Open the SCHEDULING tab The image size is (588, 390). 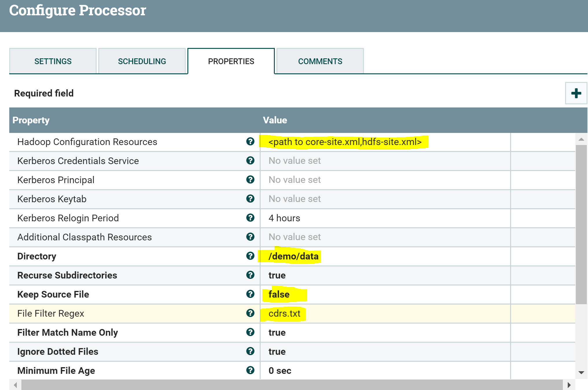142,61
